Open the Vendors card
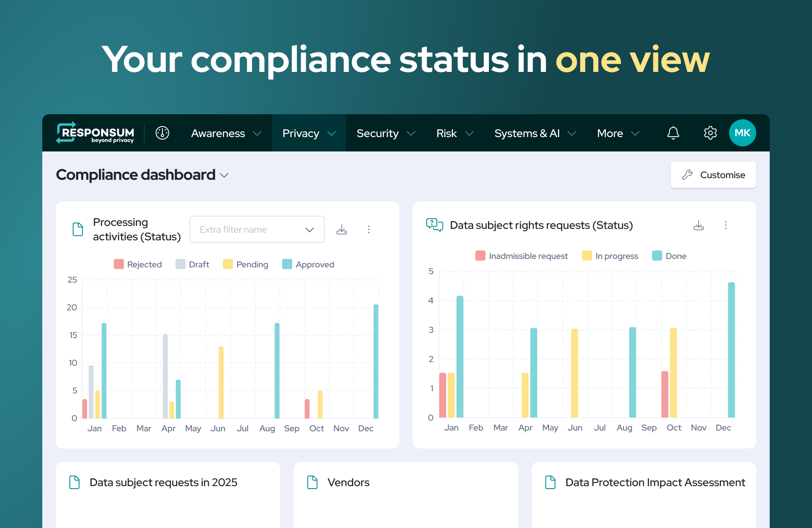 348,482
